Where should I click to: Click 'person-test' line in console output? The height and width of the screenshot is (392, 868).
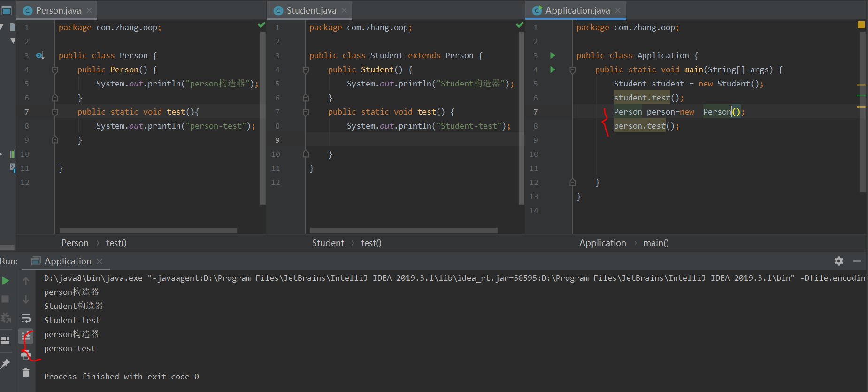(70, 348)
